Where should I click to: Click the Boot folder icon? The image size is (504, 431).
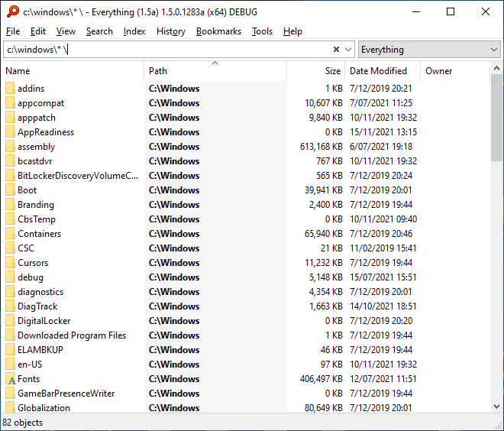[10, 190]
